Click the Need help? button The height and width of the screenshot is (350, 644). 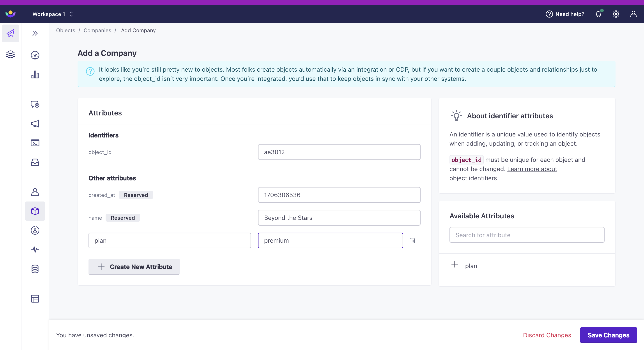point(565,14)
